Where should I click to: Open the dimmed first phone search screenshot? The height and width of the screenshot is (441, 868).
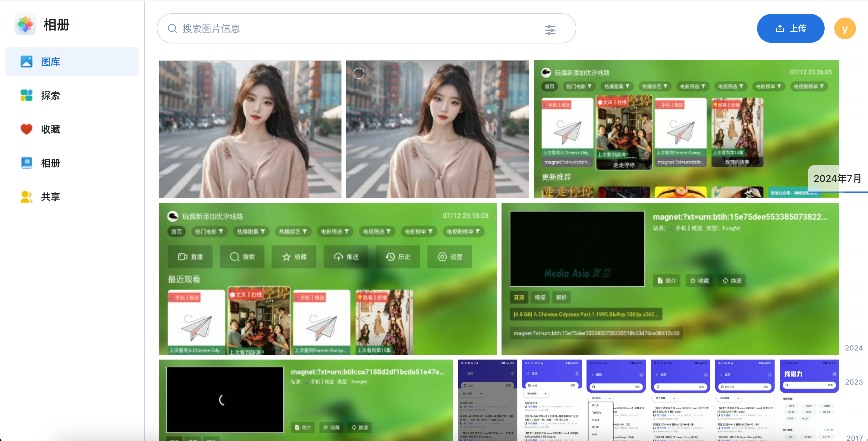coord(487,400)
